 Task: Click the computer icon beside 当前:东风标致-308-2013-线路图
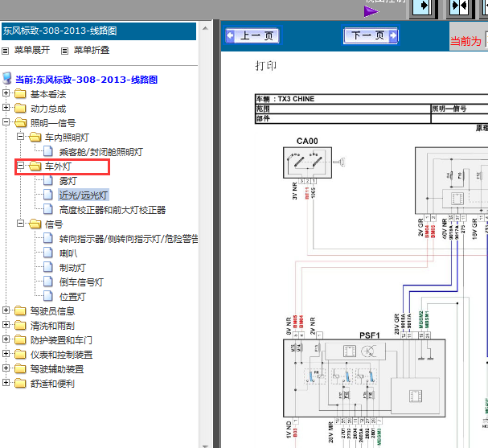pos(7,79)
